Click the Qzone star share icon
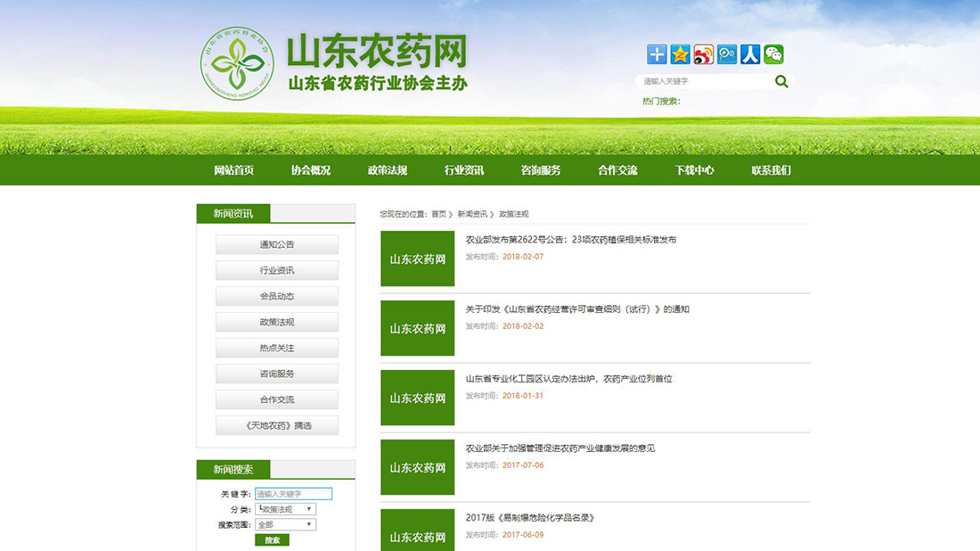 click(680, 53)
